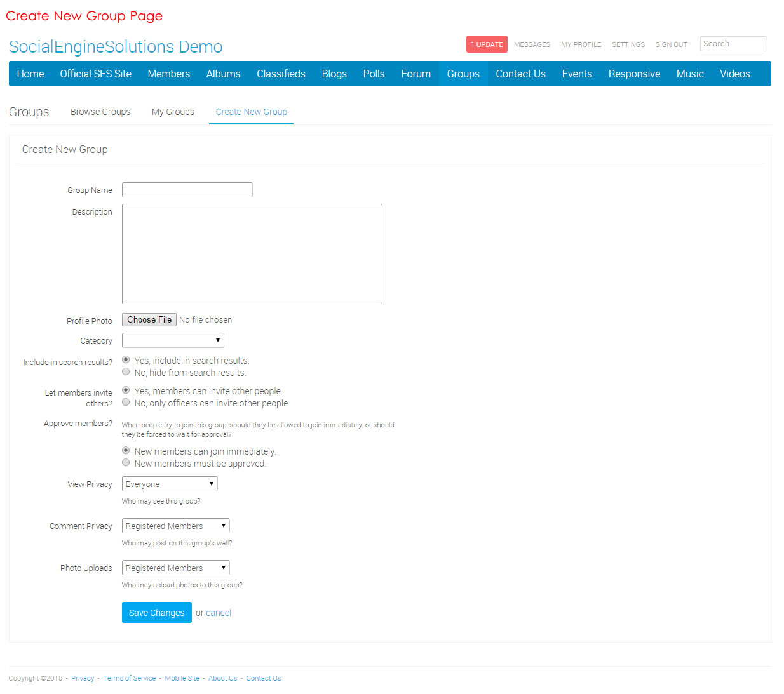Select 'New members must be approved' option

[126, 463]
